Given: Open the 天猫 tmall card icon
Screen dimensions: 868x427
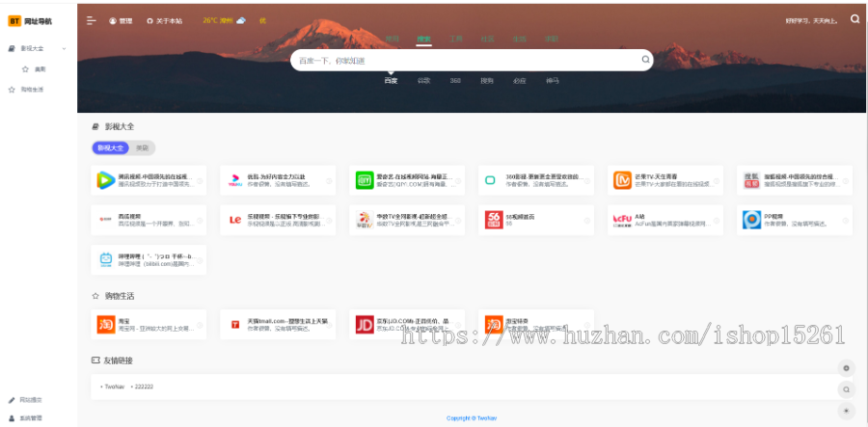Looking at the screenshot, I should pos(234,325).
